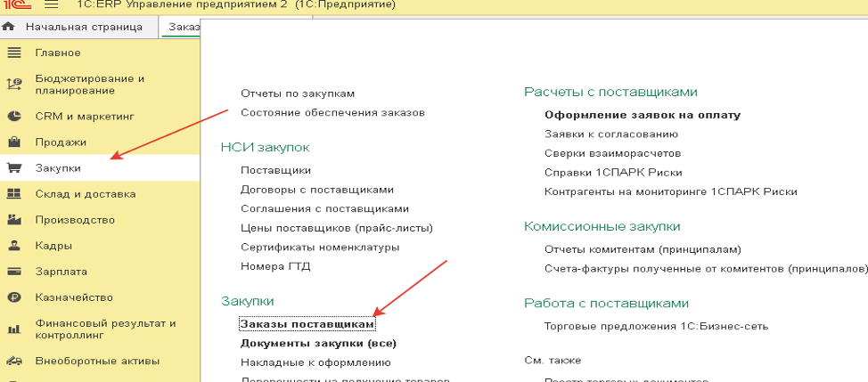Open Заявки к согласованию

tap(611, 134)
